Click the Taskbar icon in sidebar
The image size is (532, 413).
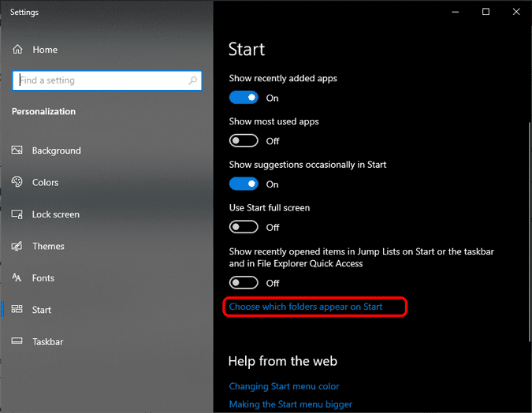click(x=17, y=340)
